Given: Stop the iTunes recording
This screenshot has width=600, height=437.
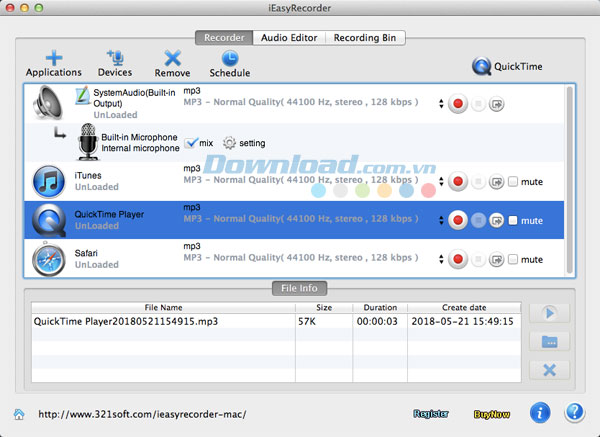Looking at the screenshot, I should pyautogui.click(x=478, y=181).
